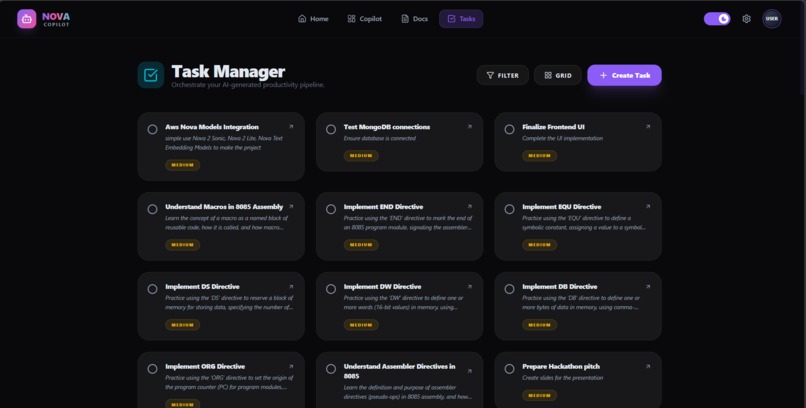
Task: Open Implement DW Directive arrow icon
Action: pyautogui.click(x=469, y=287)
